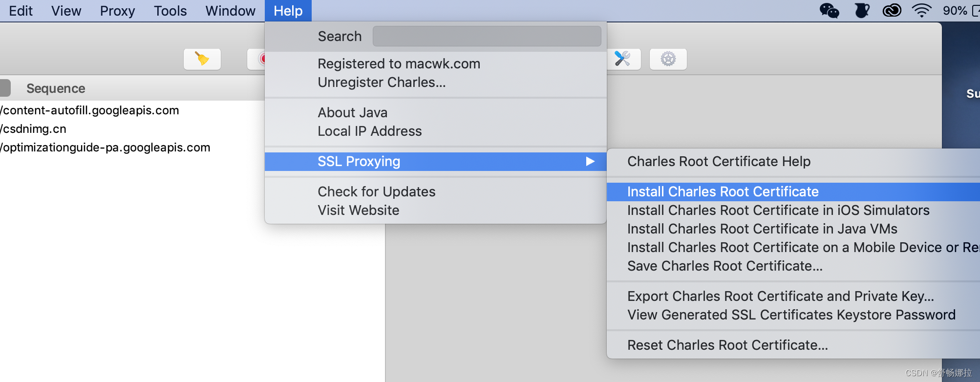Image resolution: width=980 pixels, height=382 pixels.
Task: Open the Proxy menu
Action: pyautogui.click(x=117, y=11)
